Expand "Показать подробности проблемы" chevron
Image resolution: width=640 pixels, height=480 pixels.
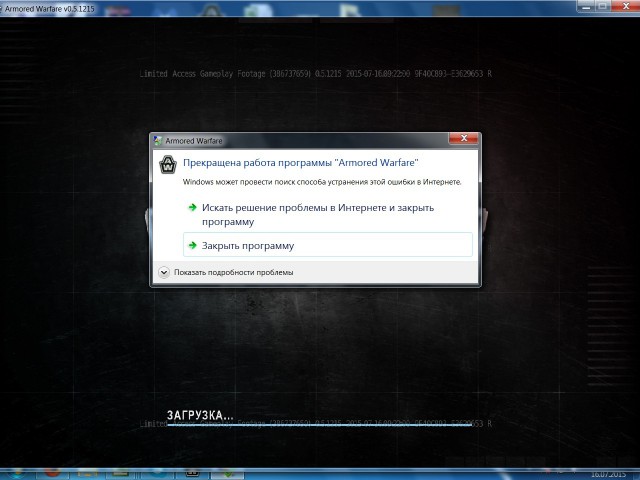pos(164,272)
